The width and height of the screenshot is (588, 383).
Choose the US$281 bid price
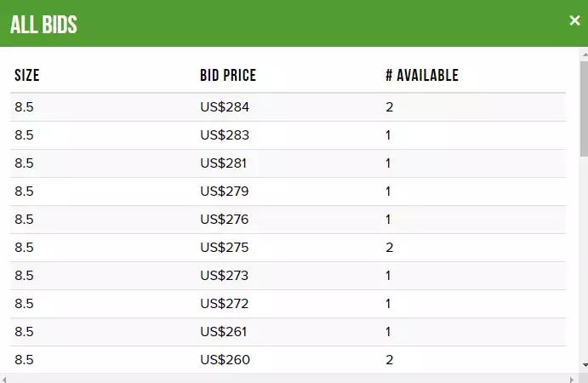point(225,163)
